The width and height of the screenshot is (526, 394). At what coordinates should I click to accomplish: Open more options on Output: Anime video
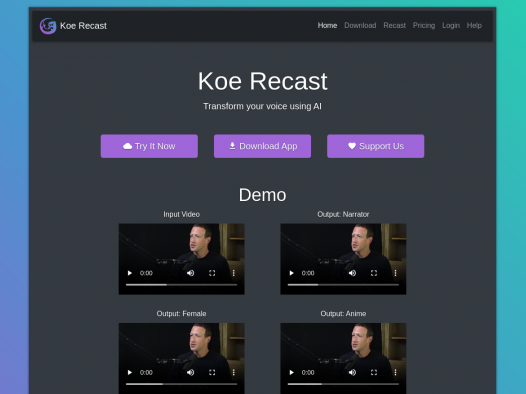coord(395,372)
